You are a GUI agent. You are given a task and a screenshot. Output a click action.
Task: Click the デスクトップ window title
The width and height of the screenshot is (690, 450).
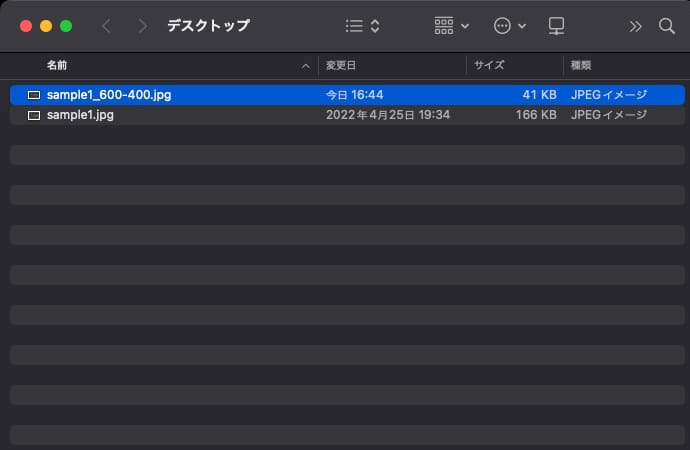(208, 26)
